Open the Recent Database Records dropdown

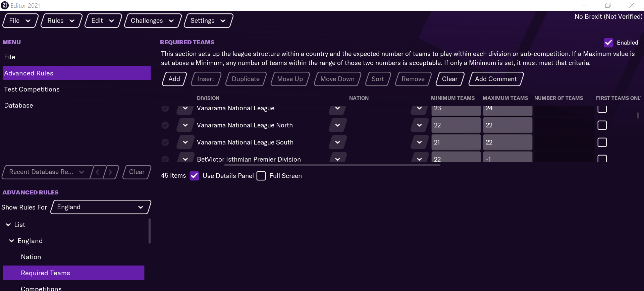point(47,172)
